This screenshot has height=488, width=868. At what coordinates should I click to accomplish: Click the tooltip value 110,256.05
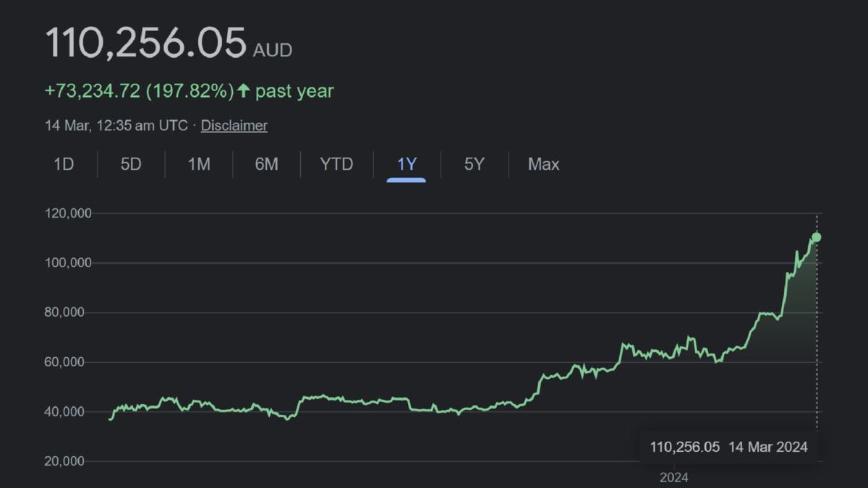[685, 447]
